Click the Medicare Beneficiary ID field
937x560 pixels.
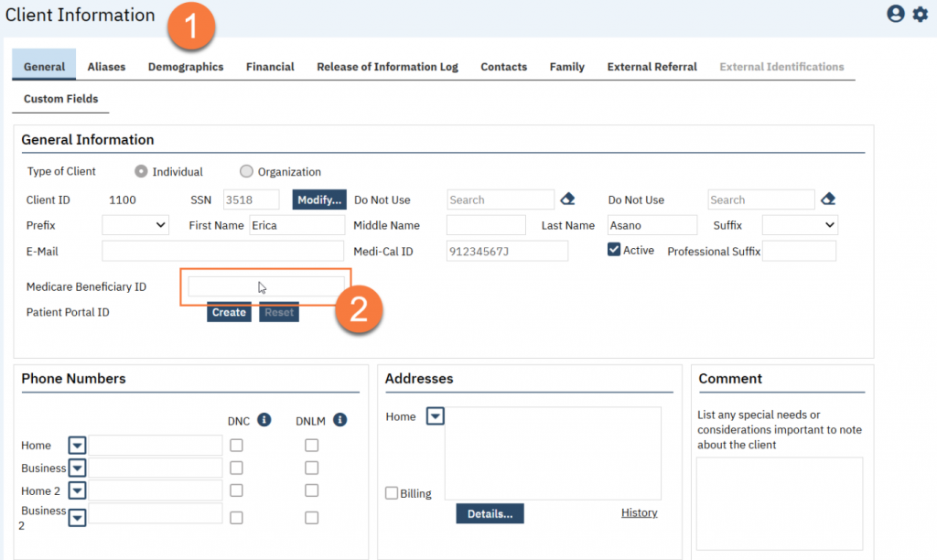[265, 287]
